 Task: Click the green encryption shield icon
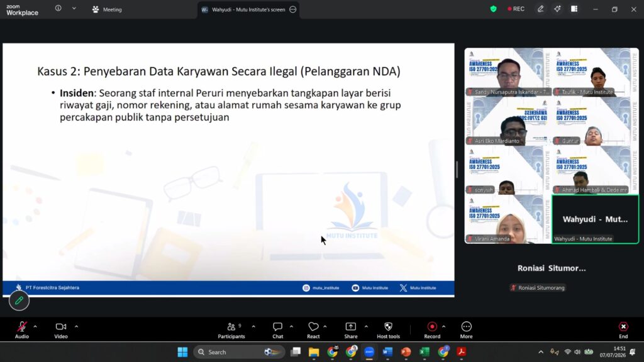(493, 9)
